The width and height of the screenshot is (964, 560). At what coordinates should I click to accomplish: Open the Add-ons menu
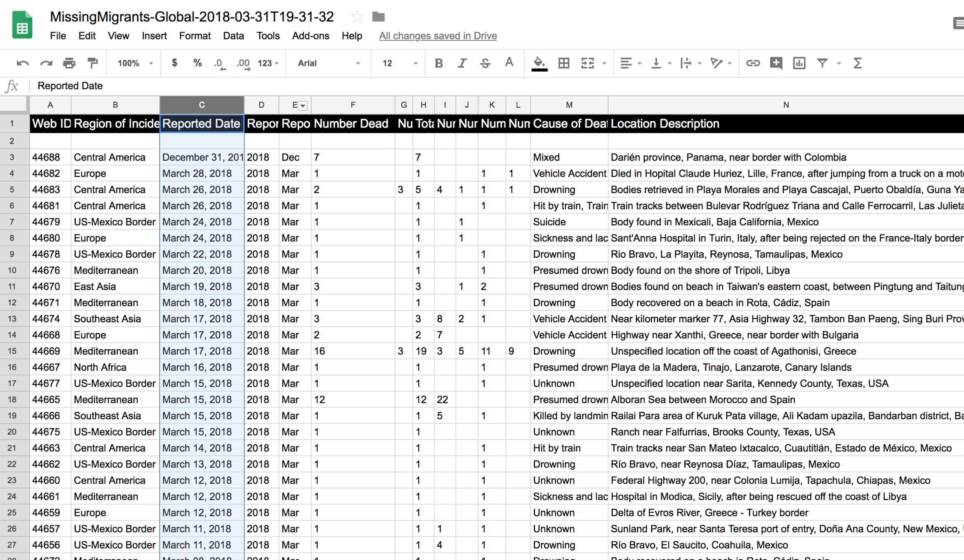(310, 36)
